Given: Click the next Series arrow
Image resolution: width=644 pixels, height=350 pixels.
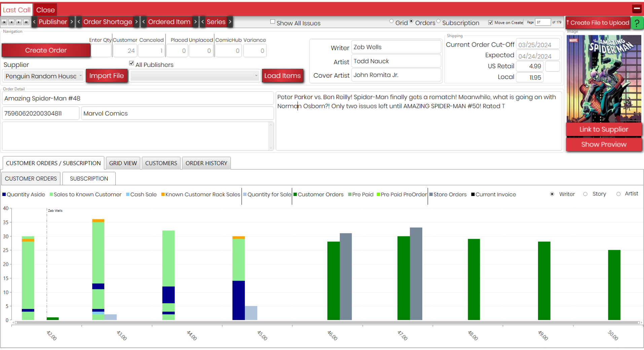Looking at the screenshot, I should click(230, 22).
